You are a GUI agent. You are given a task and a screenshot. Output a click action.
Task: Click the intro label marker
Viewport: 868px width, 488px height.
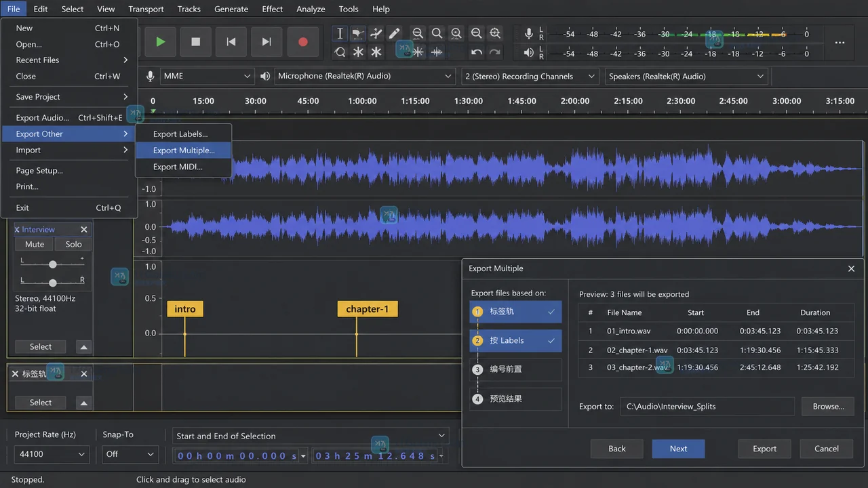pos(184,309)
